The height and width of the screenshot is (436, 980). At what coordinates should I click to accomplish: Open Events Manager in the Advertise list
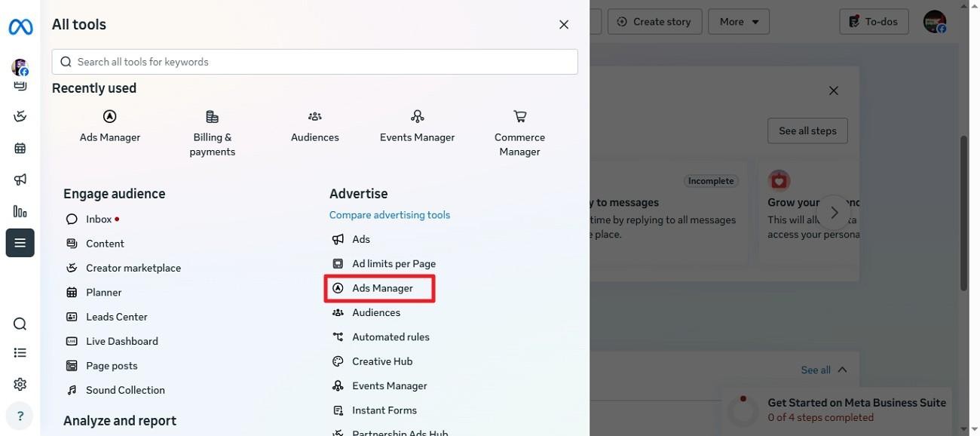tap(390, 385)
